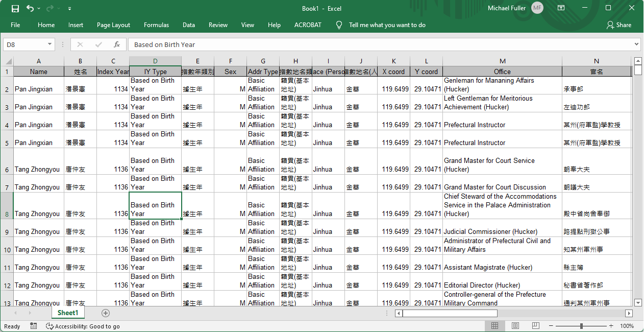Click the new sheet plus icon
Screen dimensions: 644x332
point(106,313)
